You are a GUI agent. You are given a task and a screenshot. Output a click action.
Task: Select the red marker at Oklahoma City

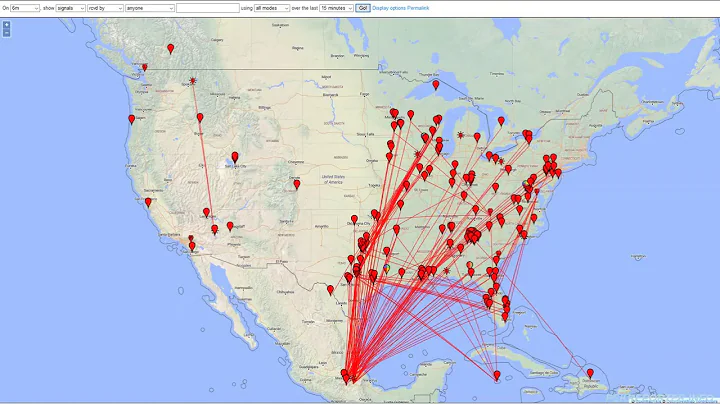(354, 219)
